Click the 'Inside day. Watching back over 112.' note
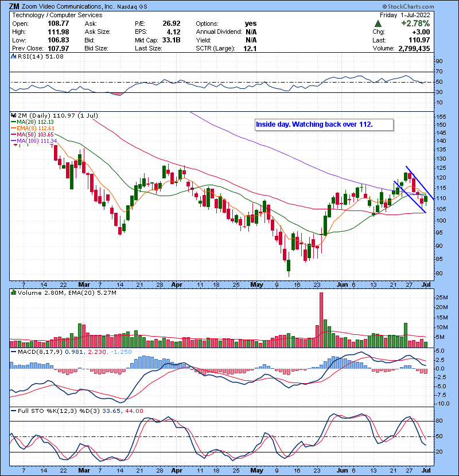 pyautogui.click(x=324, y=124)
